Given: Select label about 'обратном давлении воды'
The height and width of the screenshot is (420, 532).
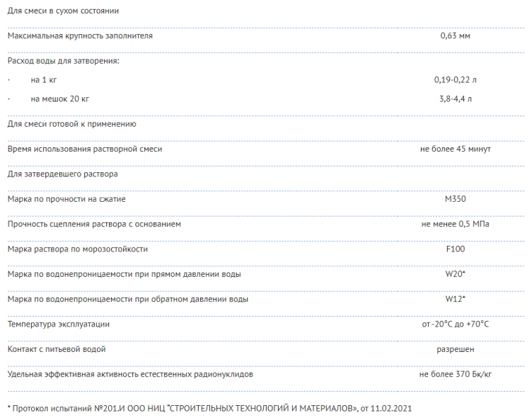Looking at the screenshot, I should tap(128, 299).
